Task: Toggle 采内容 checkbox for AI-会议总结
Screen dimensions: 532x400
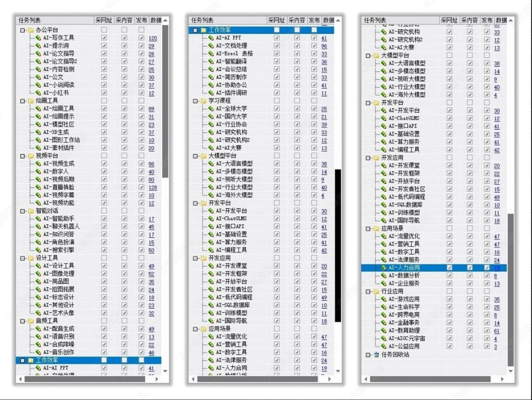Action: pyautogui.click(x=297, y=69)
